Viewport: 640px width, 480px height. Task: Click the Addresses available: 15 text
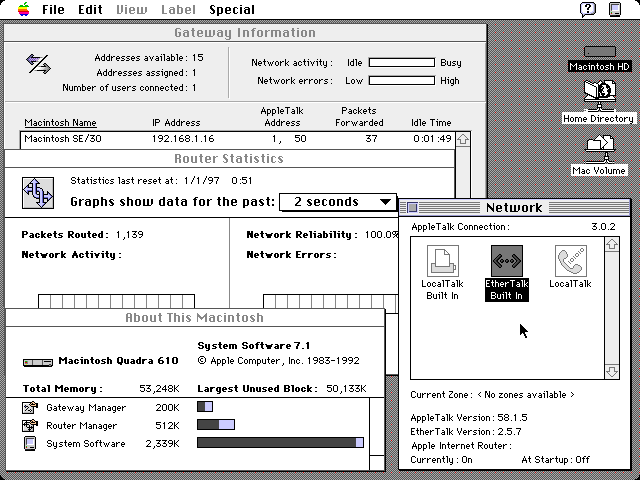pos(149,58)
